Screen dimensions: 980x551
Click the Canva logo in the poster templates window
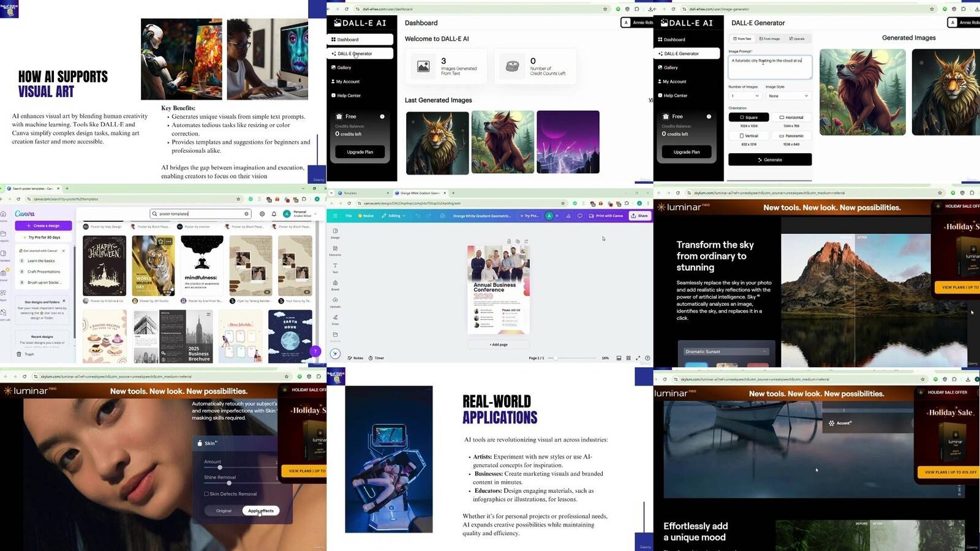(24, 213)
